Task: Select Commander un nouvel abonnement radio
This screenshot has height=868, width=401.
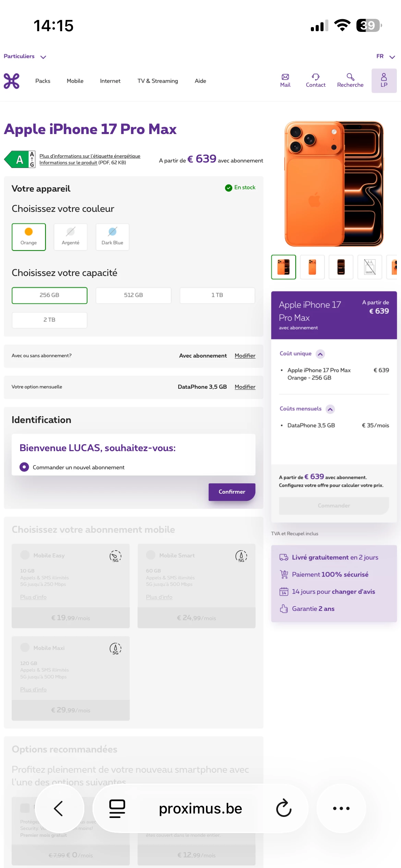Action: point(24,467)
